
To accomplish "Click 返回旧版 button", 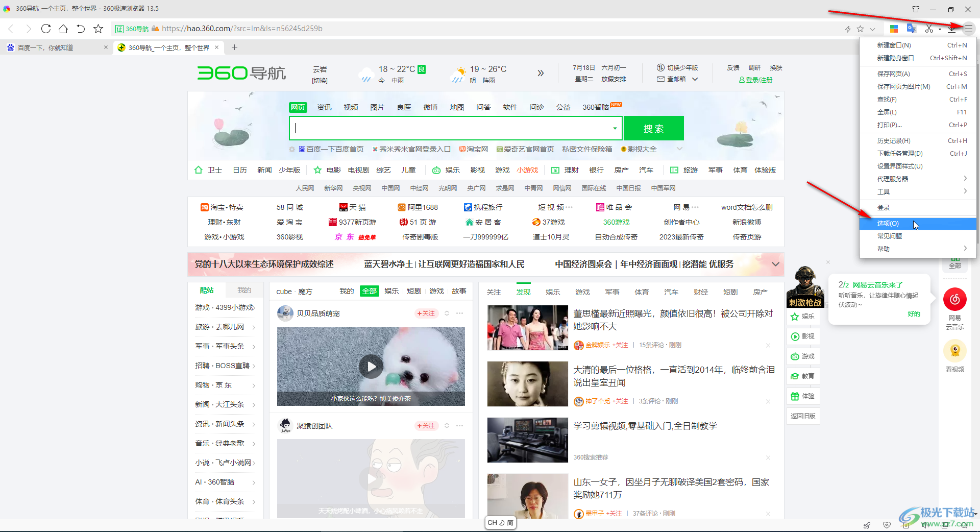I will point(803,416).
